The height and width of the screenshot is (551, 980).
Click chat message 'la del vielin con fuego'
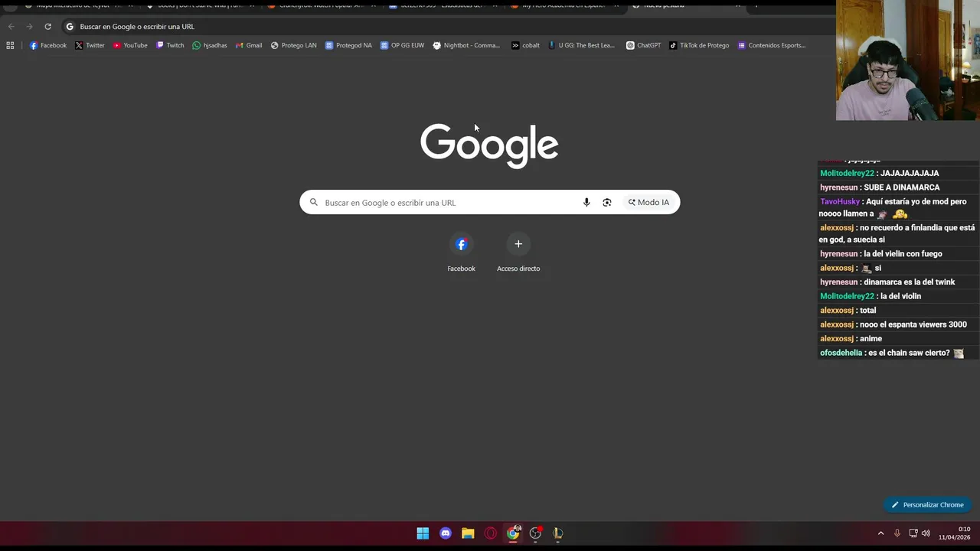[903, 254]
